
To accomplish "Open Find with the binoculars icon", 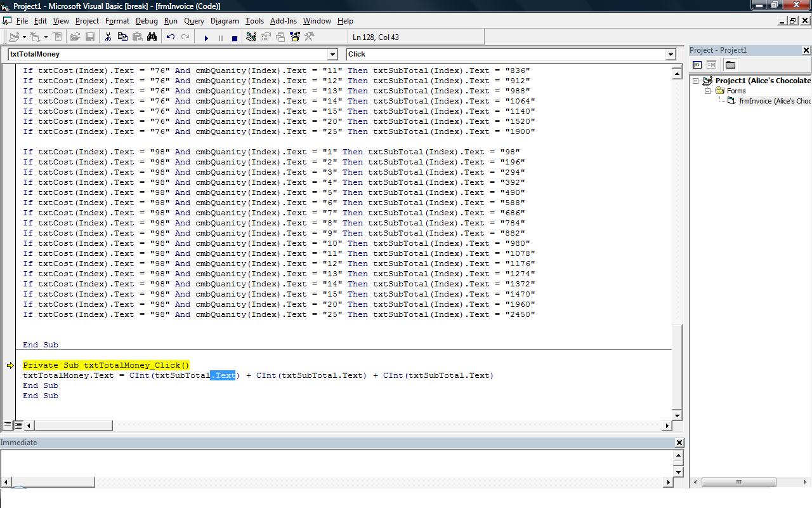I will [x=152, y=37].
